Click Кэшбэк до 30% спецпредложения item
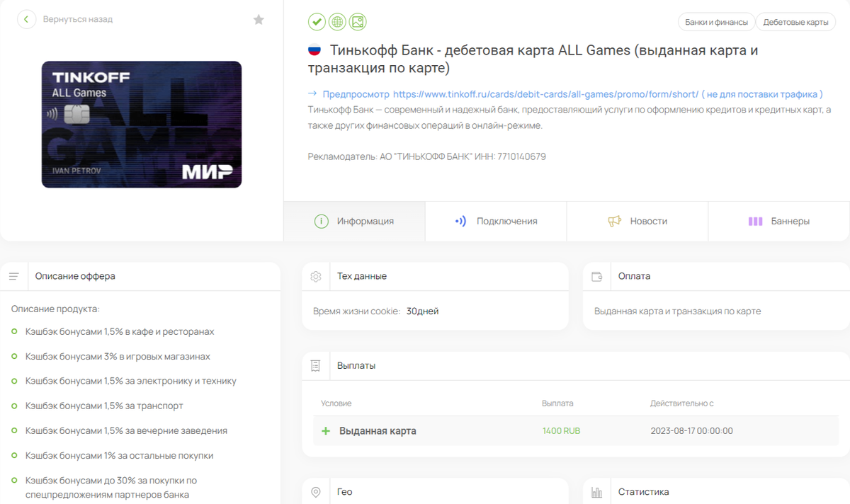This screenshot has width=850, height=504. pyautogui.click(x=111, y=488)
